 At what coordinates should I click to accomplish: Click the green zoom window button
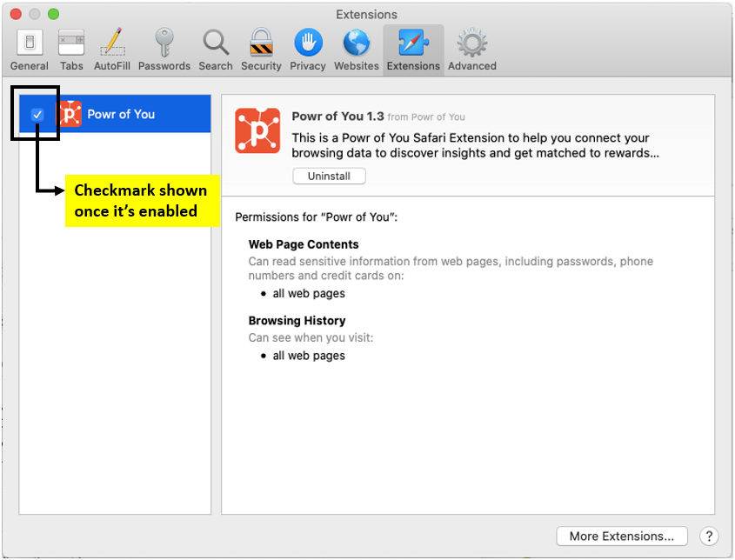tap(53, 14)
